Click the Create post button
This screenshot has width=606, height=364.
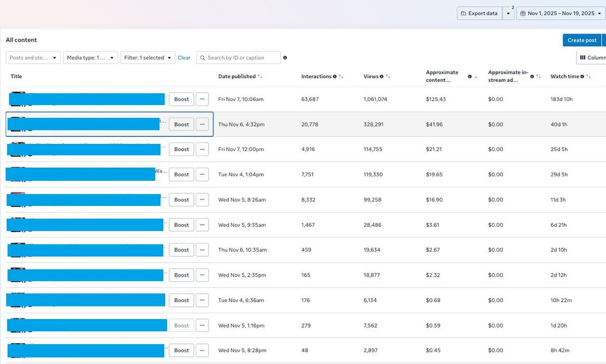tap(582, 40)
